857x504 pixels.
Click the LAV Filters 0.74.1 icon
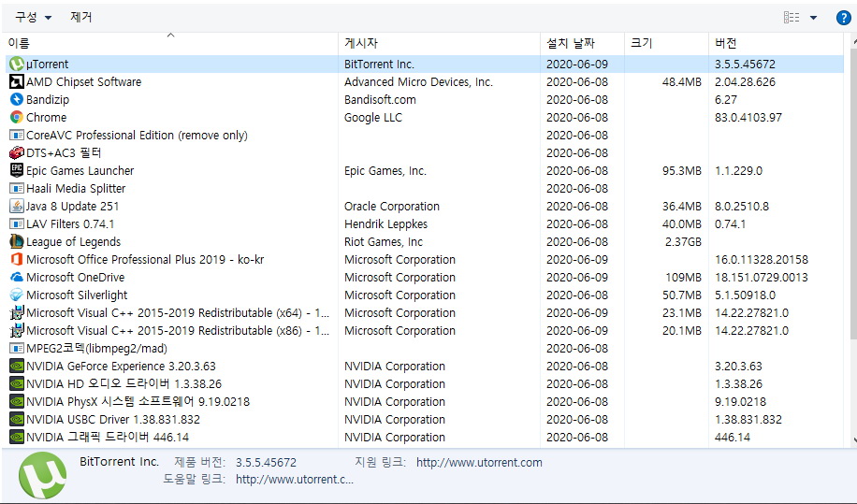[17, 223]
